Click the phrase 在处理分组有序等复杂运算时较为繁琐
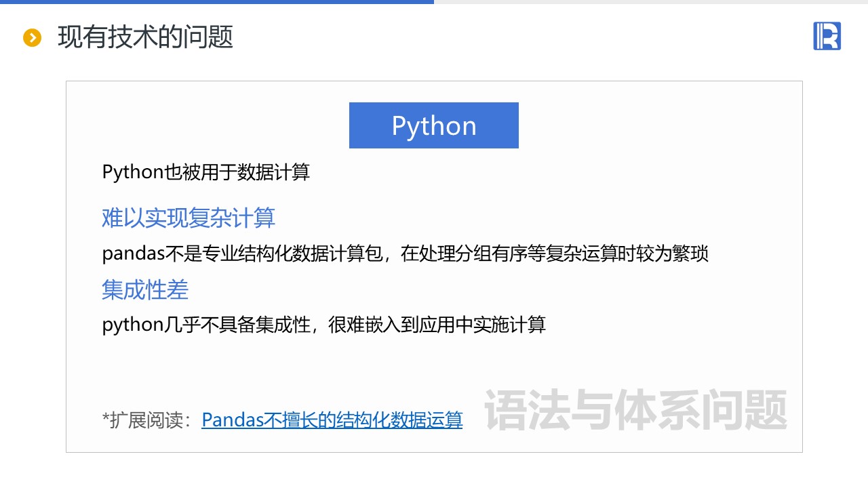The width and height of the screenshot is (868, 488). click(x=555, y=254)
